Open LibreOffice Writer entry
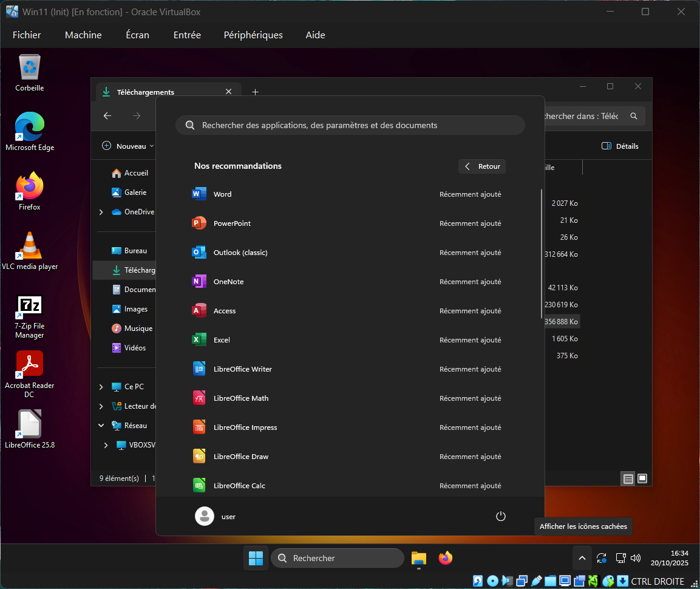The image size is (700, 589). click(x=242, y=369)
